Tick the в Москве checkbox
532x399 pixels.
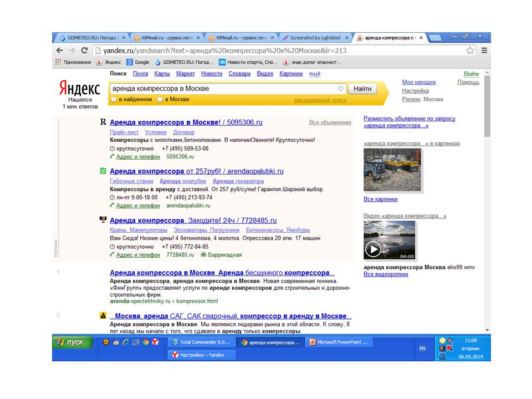click(160, 100)
